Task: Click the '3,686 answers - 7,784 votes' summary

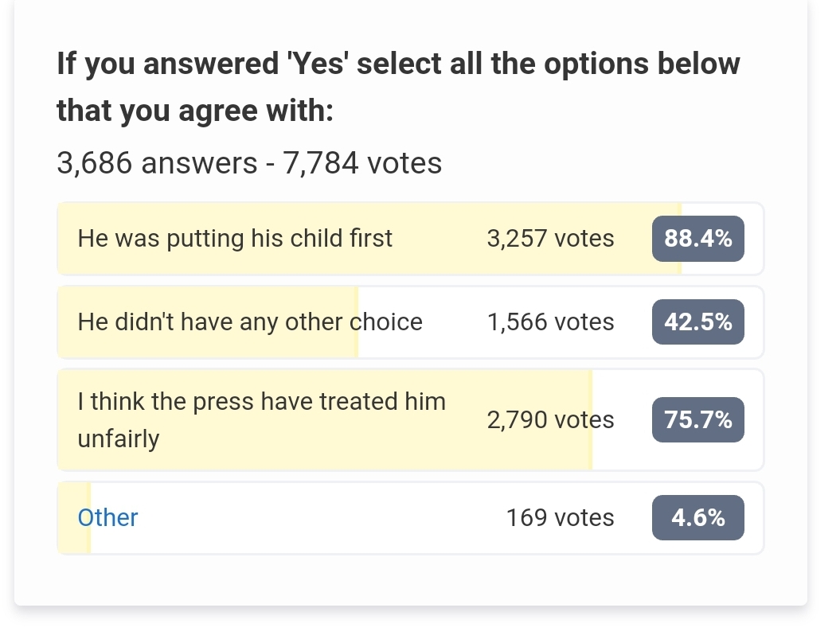Action: tap(249, 163)
